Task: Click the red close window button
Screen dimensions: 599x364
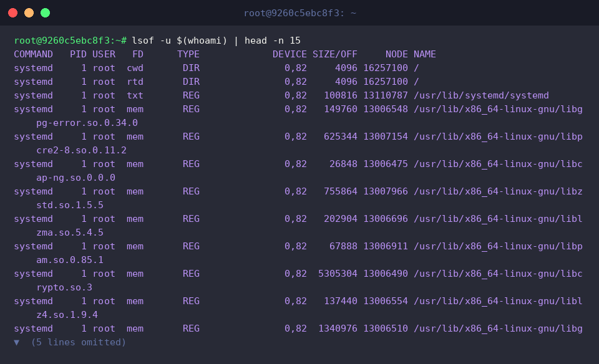Action: pyautogui.click(x=12, y=13)
